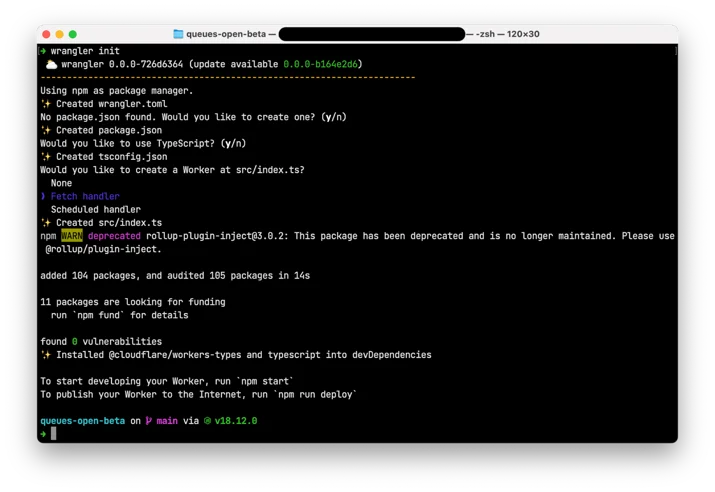The width and height of the screenshot is (715, 492).
Task: Click the sparkle icon before Created wrangler.toml
Action: tap(46, 104)
